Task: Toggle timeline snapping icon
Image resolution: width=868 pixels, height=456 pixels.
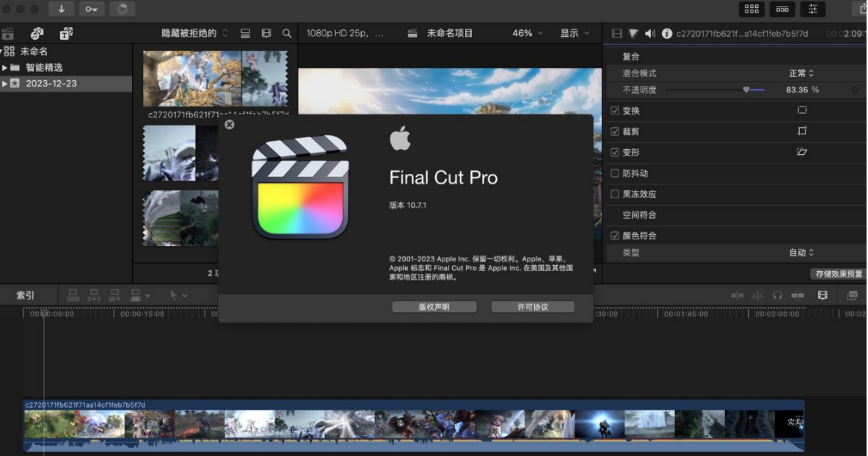Action: (798, 295)
